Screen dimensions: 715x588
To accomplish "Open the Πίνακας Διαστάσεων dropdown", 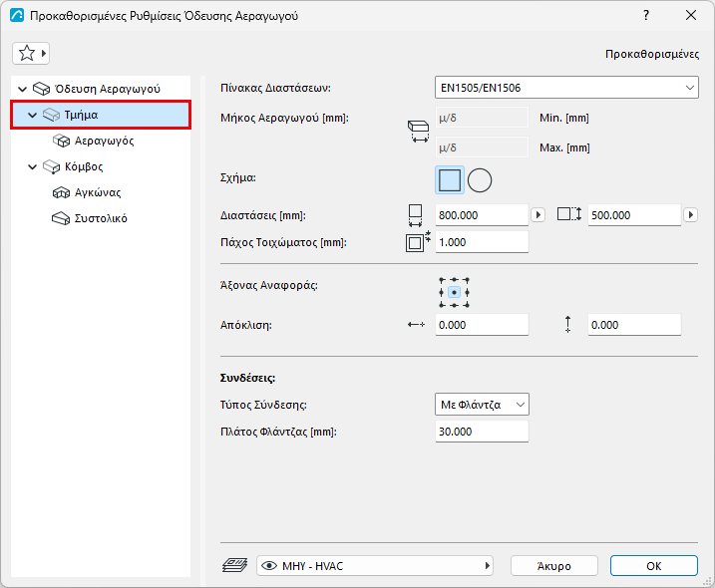I will point(566,88).
